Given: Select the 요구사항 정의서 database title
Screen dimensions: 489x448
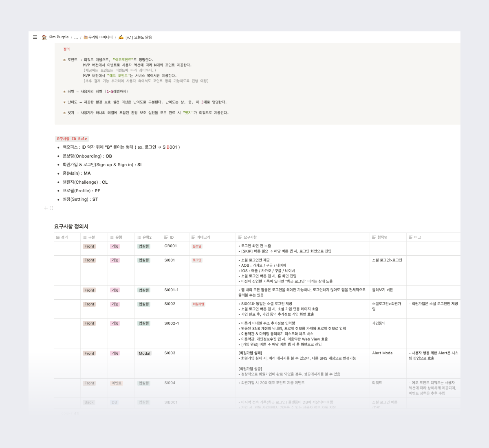Looking at the screenshot, I should tap(71, 226).
